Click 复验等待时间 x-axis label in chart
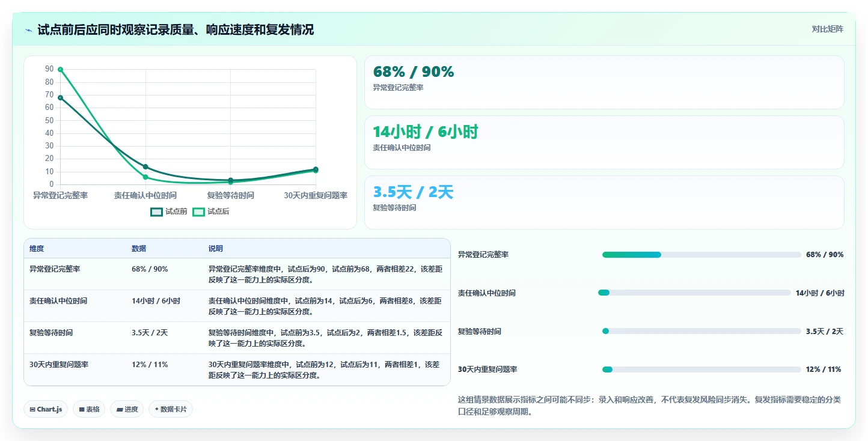Image resolution: width=868 pixels, height=441 pixels. click(231, 196)
